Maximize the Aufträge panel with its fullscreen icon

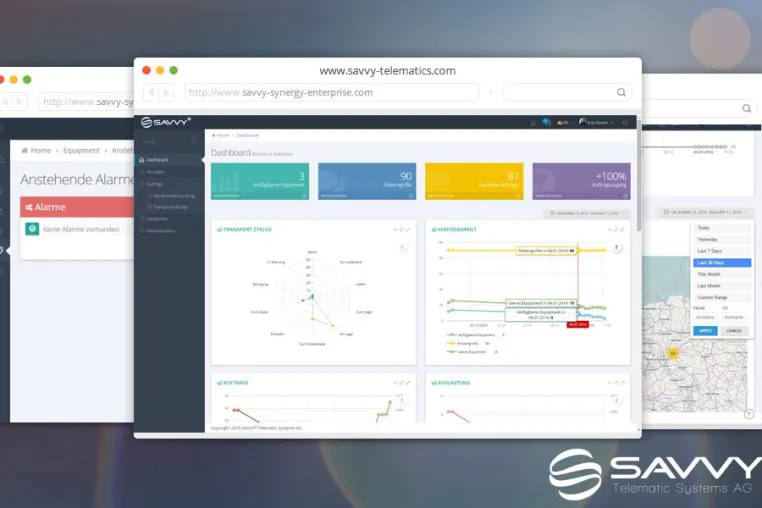coord(408,383)
